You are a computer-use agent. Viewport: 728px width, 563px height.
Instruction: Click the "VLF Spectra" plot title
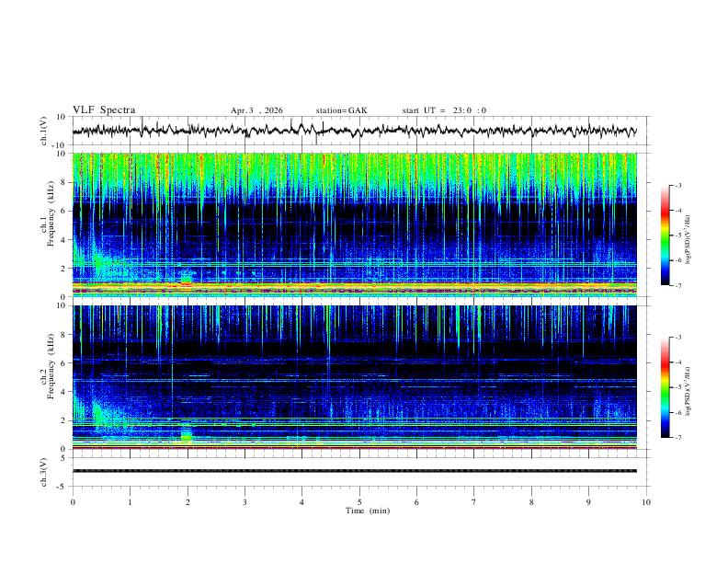coord(104,110)
